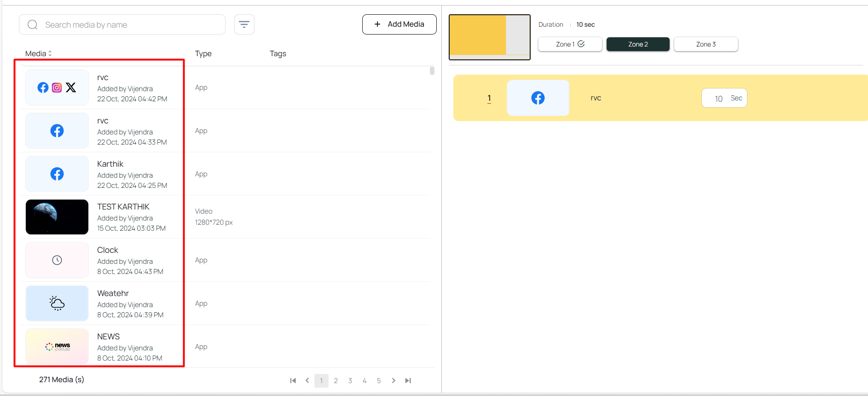Click the media list vertical scrollbar
This screenshot has height=396, width=868.
[x=432, y=71]
